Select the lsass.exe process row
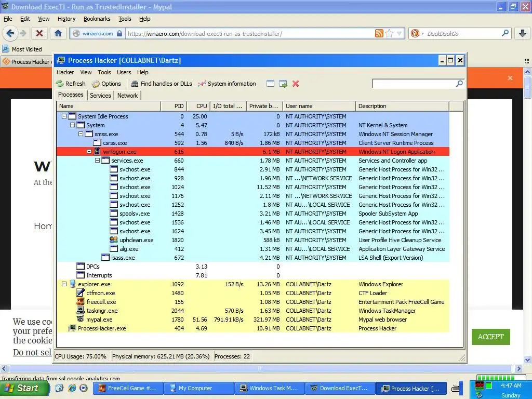This screenshot has width=532, height=399. pyautogui.click(x=253, y=258)
